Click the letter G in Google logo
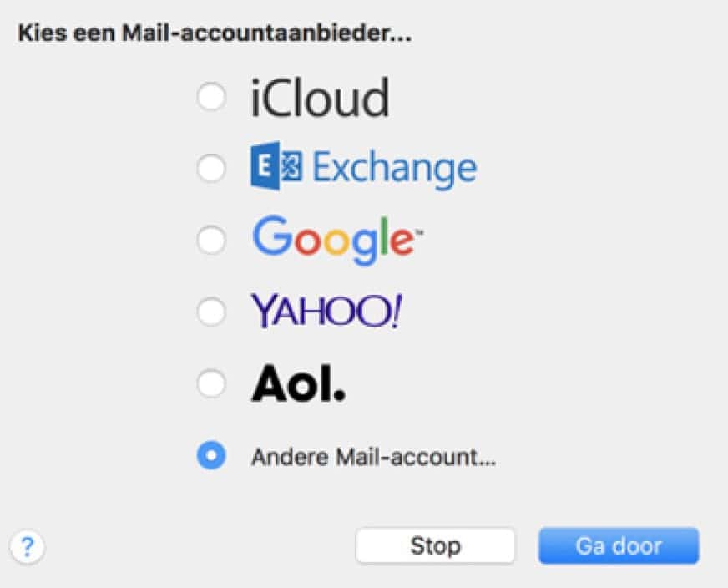This screenshot has width=728, height=588. (x=272, y=236)
